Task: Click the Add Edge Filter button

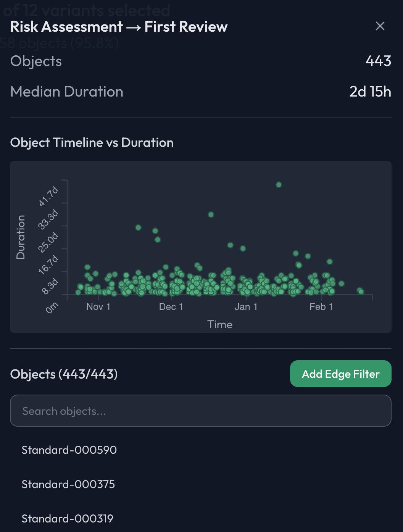Action: [340, 374]
